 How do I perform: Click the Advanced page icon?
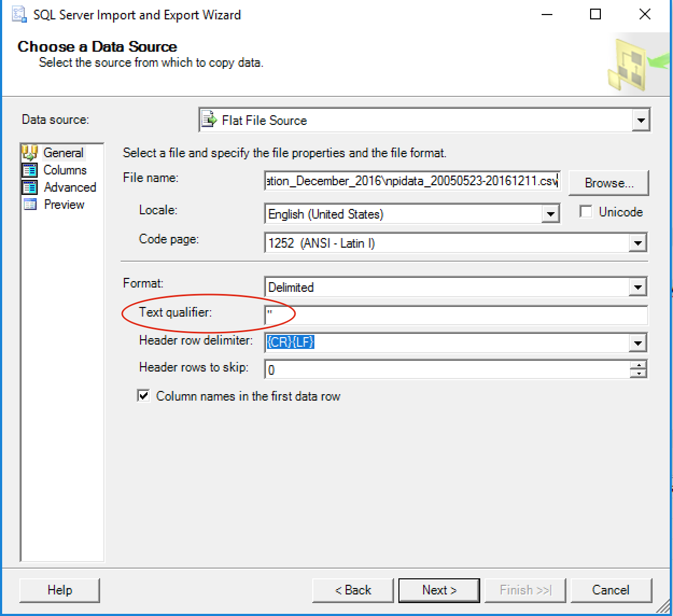click(x=31, y=187)
